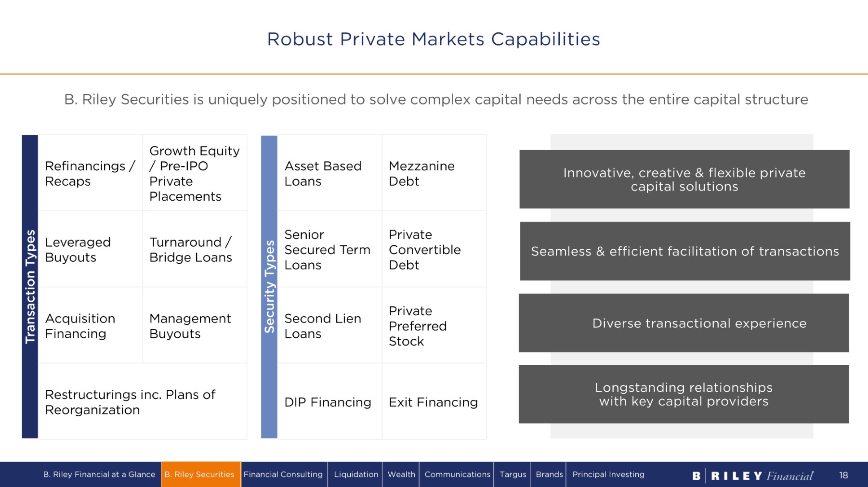The height and width of the screenshot is (487, 868).
Task: Navigate to the Principal Investing tab
Action: 608,474
